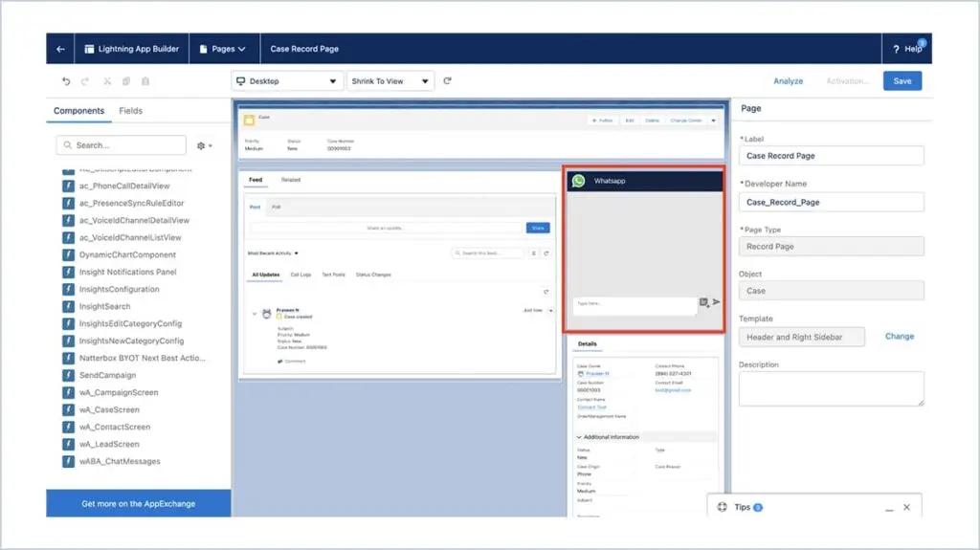Viewport: 980px width, 550px height.
Task: Undo the last change
Action: tap(66, 81)
